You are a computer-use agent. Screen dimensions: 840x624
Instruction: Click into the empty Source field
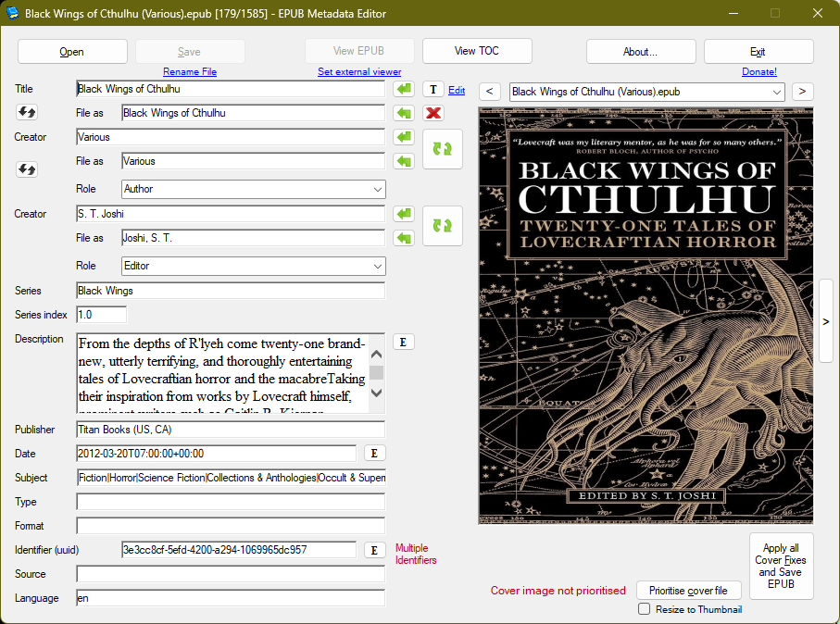[x=231, y=574]
